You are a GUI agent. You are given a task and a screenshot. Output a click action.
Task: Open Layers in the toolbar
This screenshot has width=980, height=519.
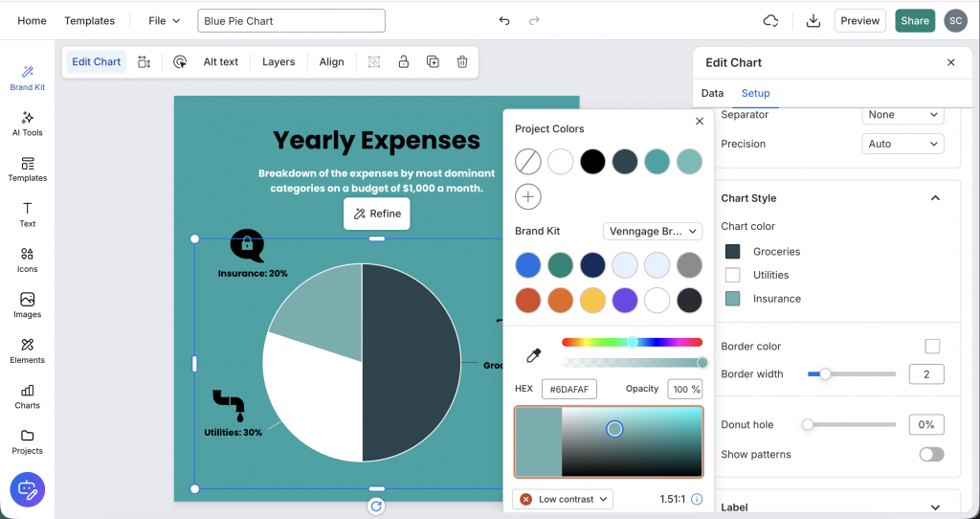[278, 62]
